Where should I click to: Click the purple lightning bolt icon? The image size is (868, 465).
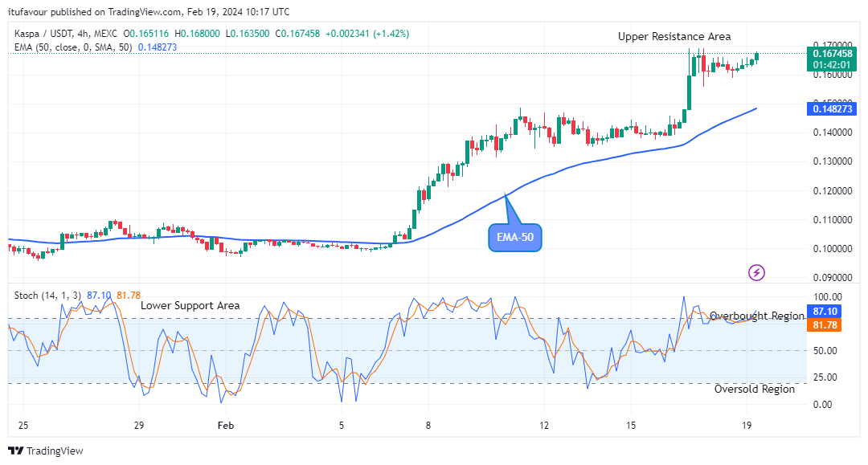756,272
